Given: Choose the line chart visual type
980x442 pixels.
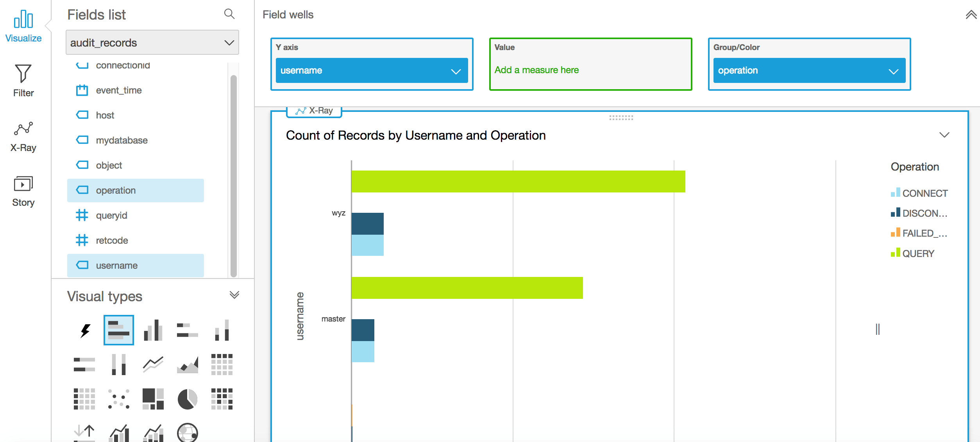Looking at the screenshot, I should (153, 365).
